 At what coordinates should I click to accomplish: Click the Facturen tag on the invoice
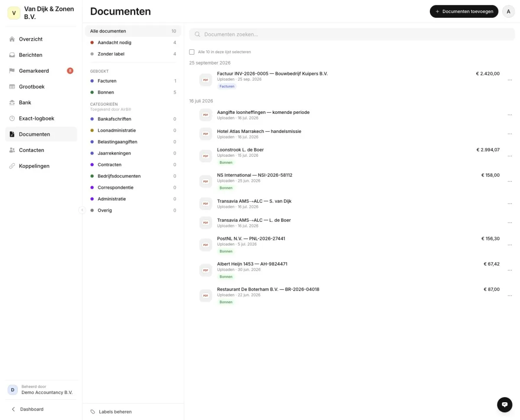click(227, 87)
